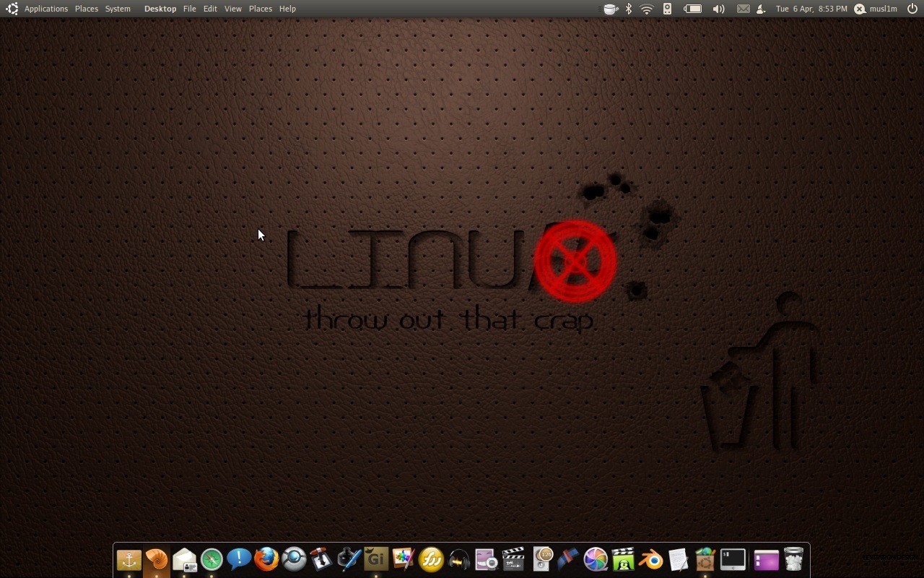Open the Places menu beside Applications
The height and width of the screenshot is (578, 924).
tap(87, 9)
